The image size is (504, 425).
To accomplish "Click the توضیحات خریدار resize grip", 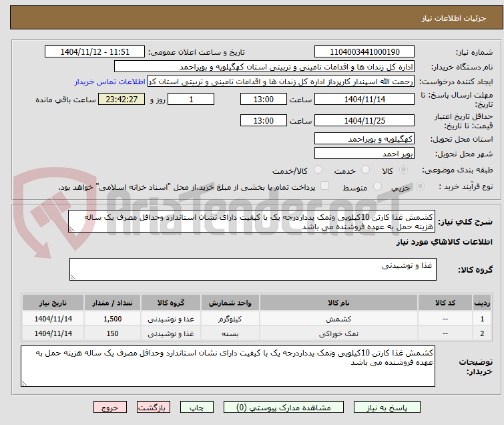I will click(24, 383).
